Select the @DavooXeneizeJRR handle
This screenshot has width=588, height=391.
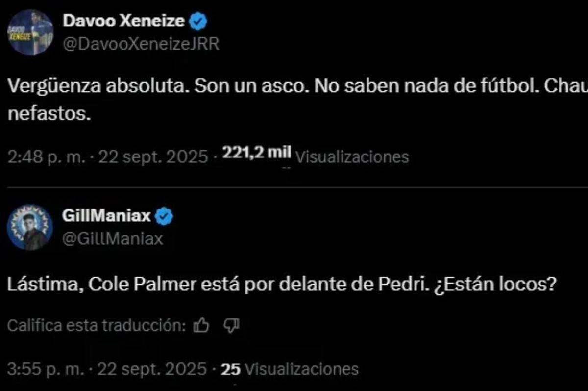pos(141,43)
